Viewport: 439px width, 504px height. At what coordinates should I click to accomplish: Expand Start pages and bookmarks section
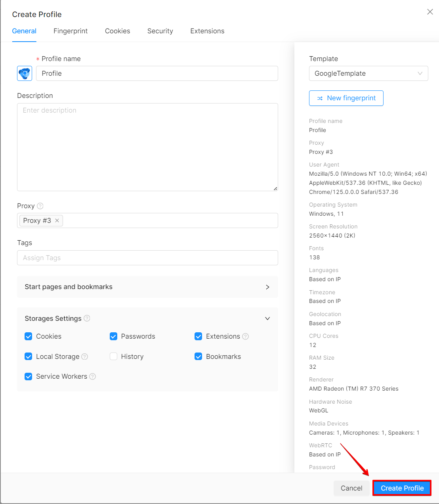[147, 287]
